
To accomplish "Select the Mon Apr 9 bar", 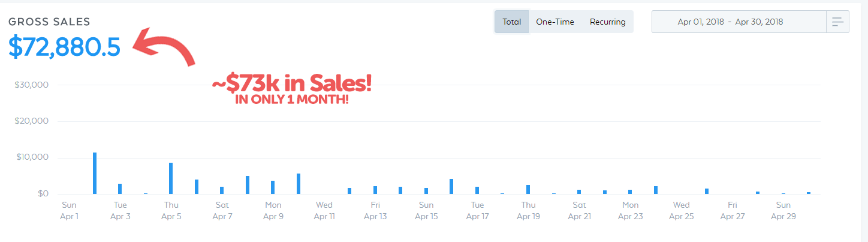I will click(273, 187).
